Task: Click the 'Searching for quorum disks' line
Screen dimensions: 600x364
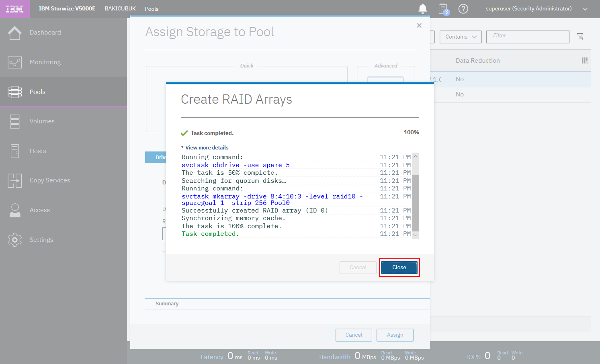Action: pyautogui.click(x=233, y=181)
